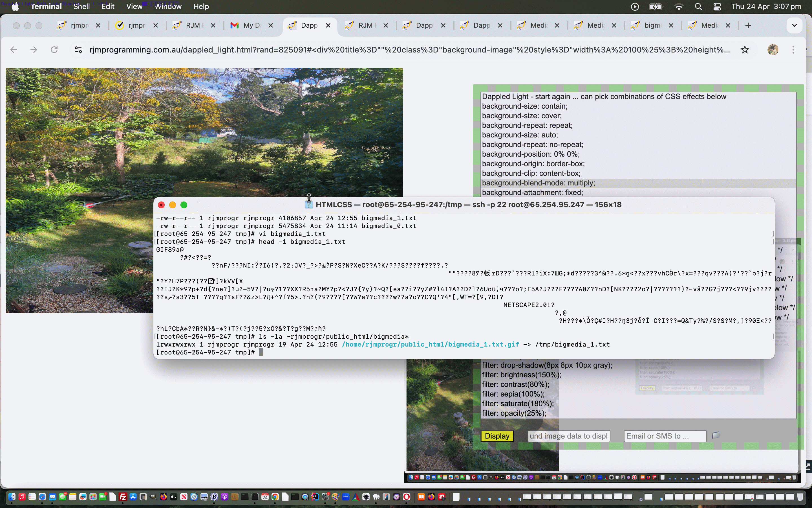Open Mail app in the Dock
The width and height of the screenshot is (812, 508).
tap(52, 497)
